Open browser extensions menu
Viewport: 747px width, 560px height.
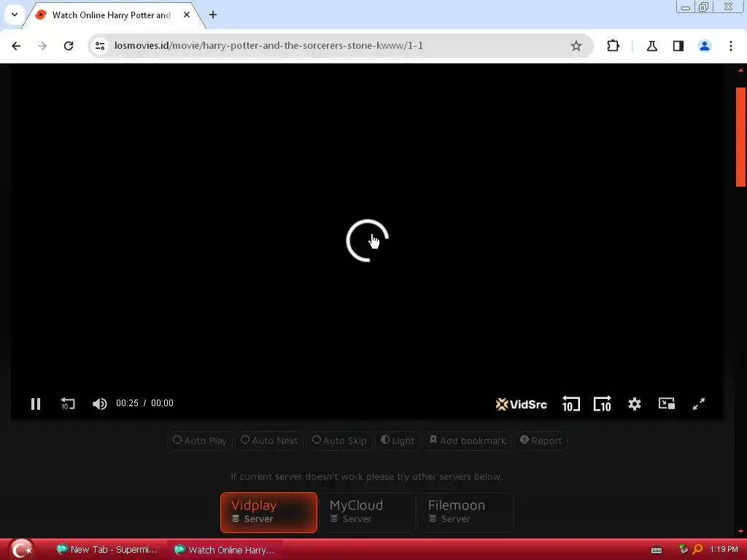click(613, 46)
